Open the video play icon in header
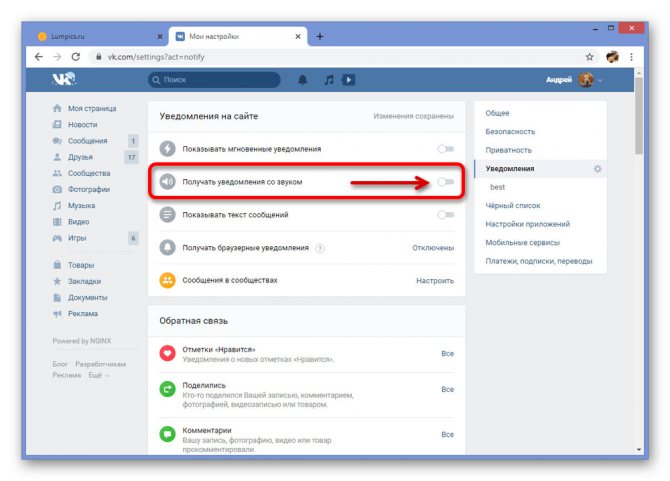This screenshot has width=670, height=481. point(348,80)
